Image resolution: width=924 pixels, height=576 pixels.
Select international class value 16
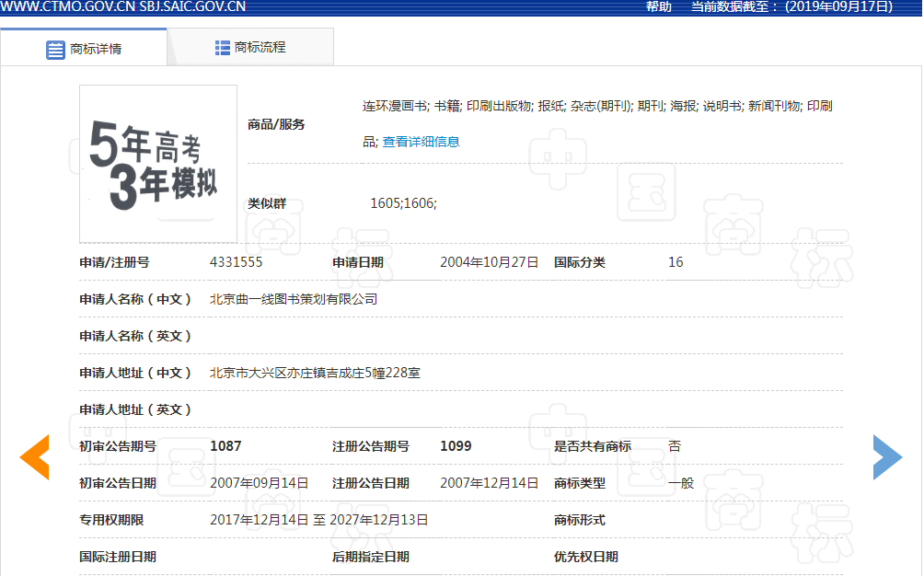(676, 262)
